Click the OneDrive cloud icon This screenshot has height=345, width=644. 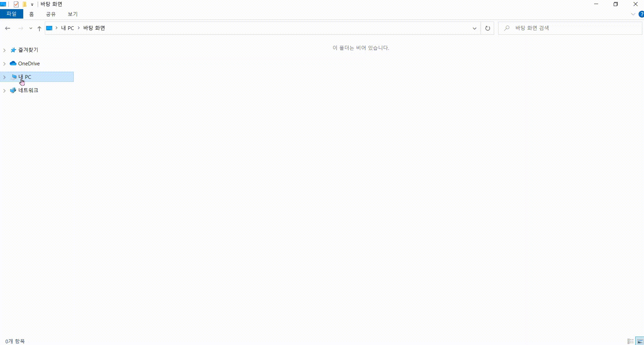[x=13, y=63]
